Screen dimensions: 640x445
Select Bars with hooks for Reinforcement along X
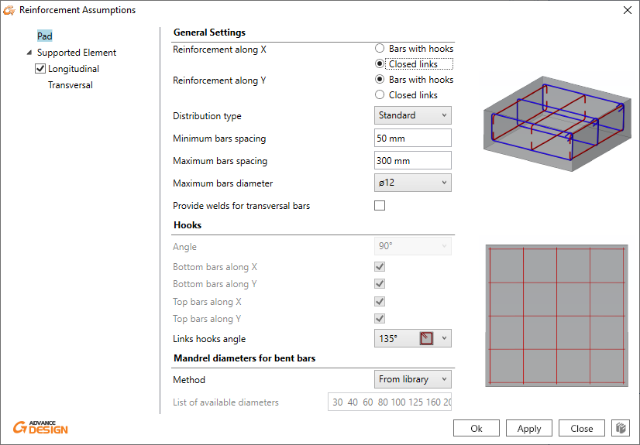[380, 48]
